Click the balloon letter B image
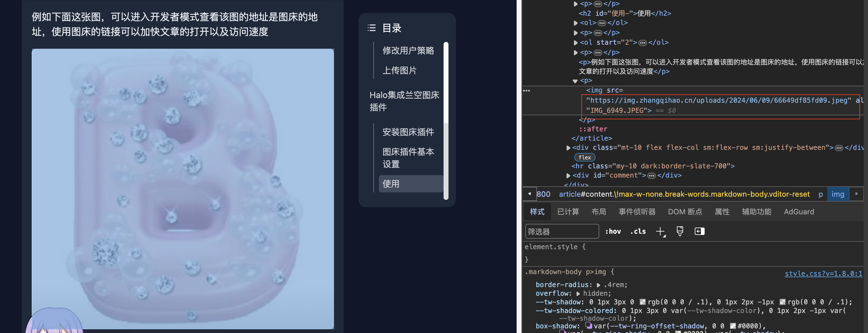The height and width of the screenshot is (333, 868). click(x=182, y=189)
